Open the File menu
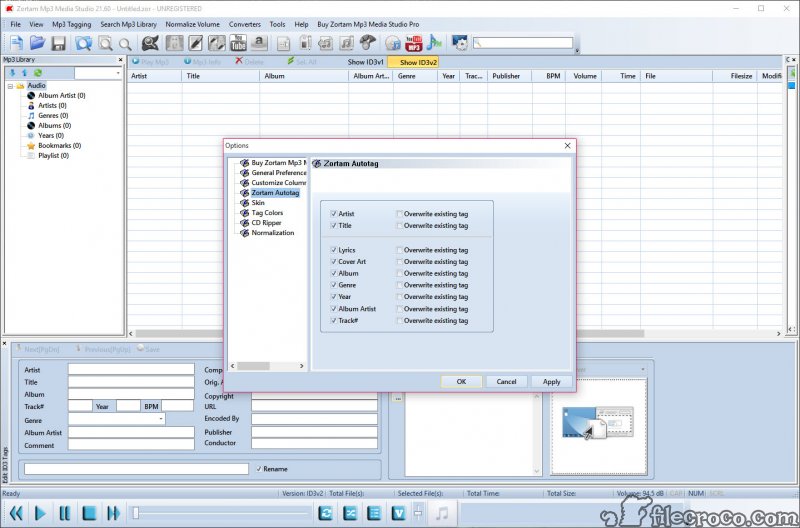Screen dimensions: 800x528 point(15,24)
